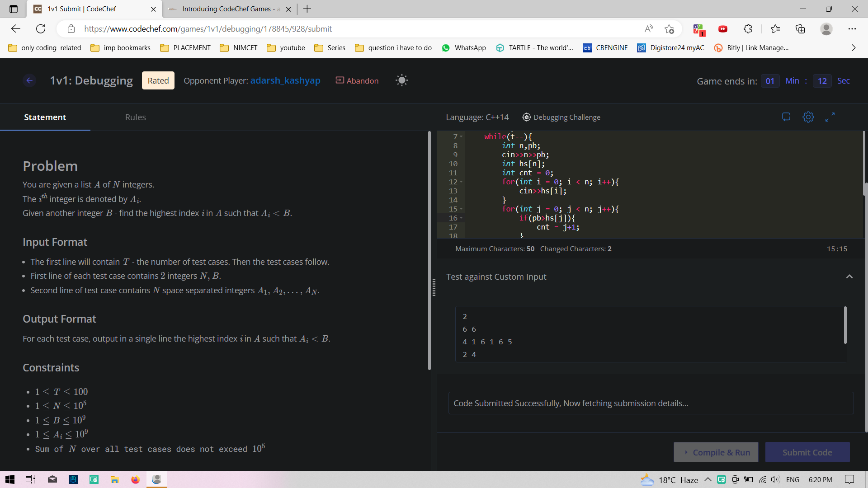This screenshot has width=868, height=488.
Task: Toggle the light/dark theme sun icon
Action: click(401, 80)
